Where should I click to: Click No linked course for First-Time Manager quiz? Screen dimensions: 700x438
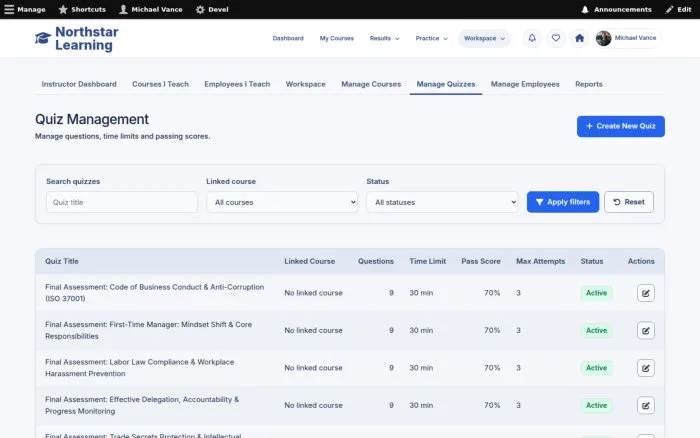coord(313,330)
